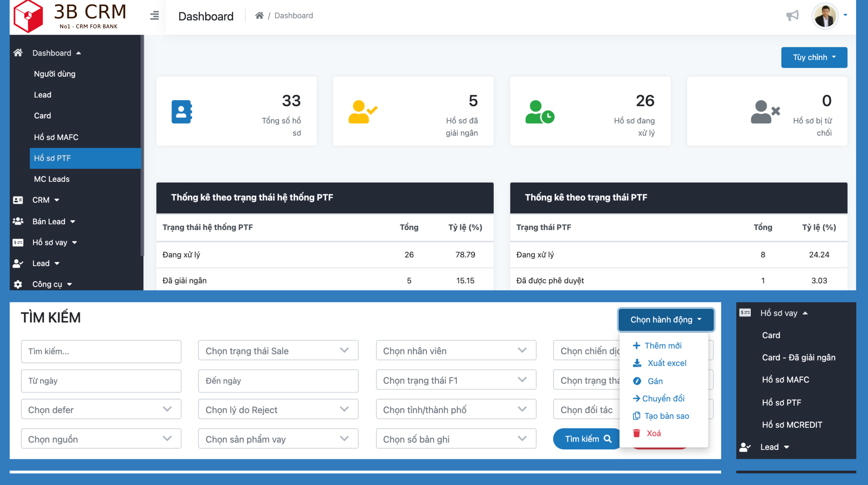868x485 pixels.
Task: Open the user avatar profile menu
Action: [x=825, y=16]
